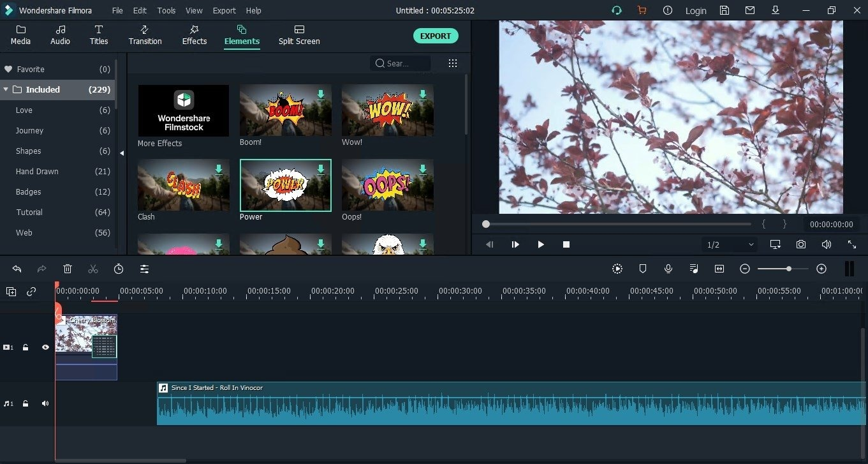Toggle visibility of video track 1

pos(45,347)
